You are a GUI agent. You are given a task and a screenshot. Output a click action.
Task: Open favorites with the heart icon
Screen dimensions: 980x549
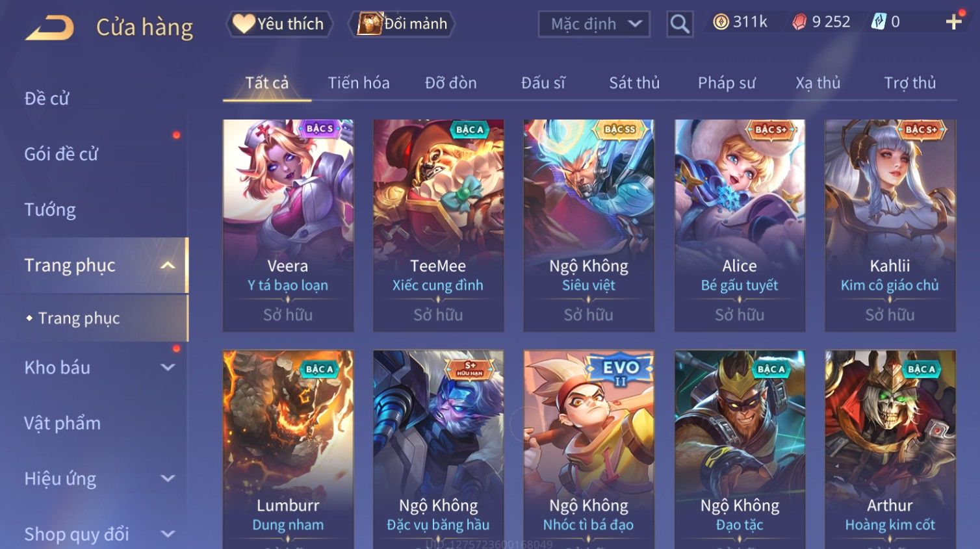click(244, 24)
